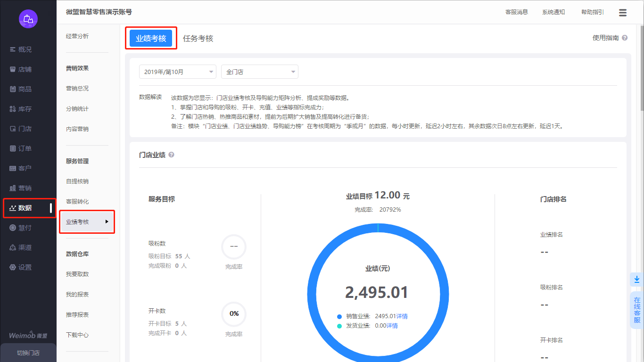Open 慧付 in the left sidebar
This screenshot has width=644, height=362.
click(25, 228)
